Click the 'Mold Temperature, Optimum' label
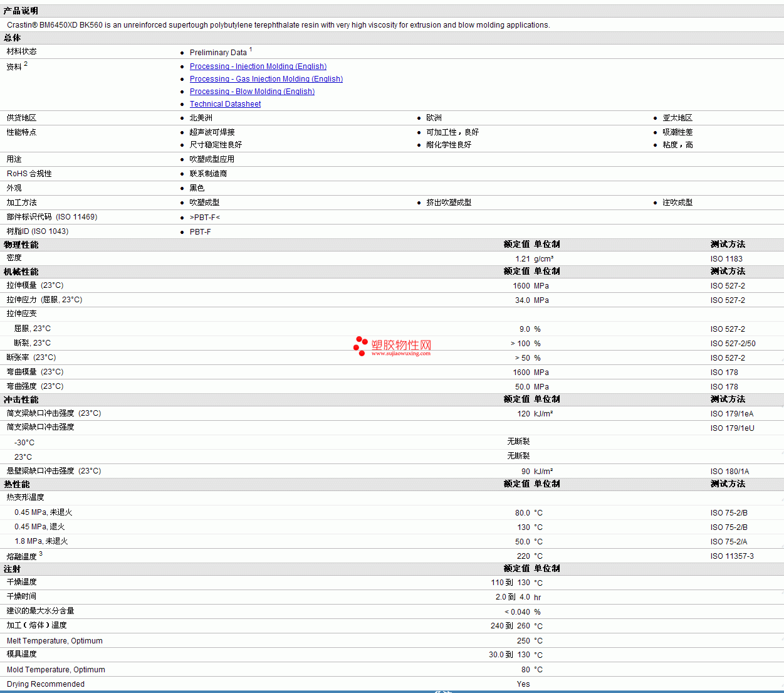Image resolution: width=784 pixels, height=693 pixels. click(56, 670)
